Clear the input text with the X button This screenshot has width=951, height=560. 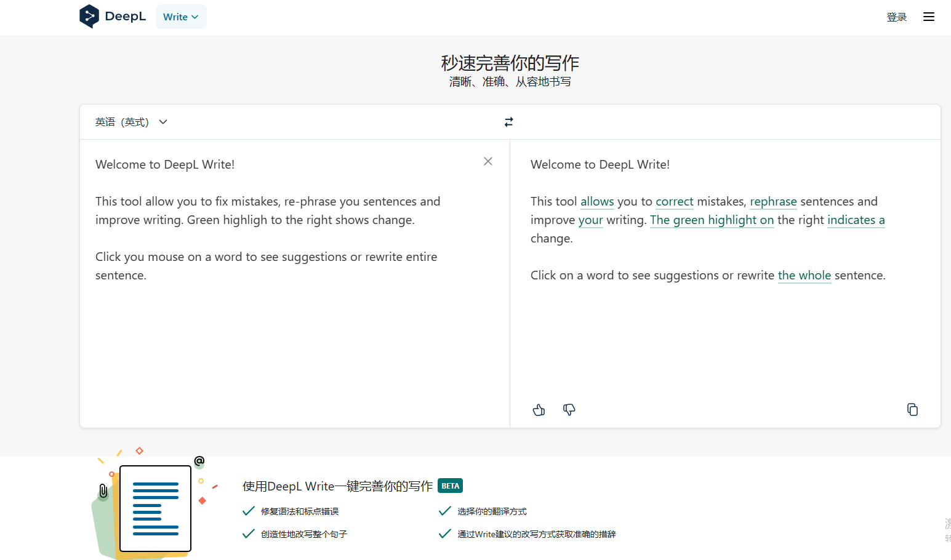click(x=488, y=161)
